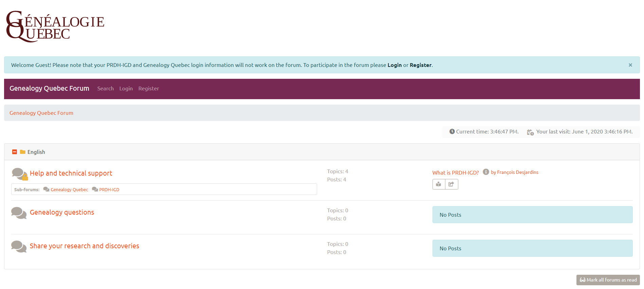Click the Genealogy Quebec sub-forum icon
Viewport: 644px width, 289px height.
click(47, 189)
